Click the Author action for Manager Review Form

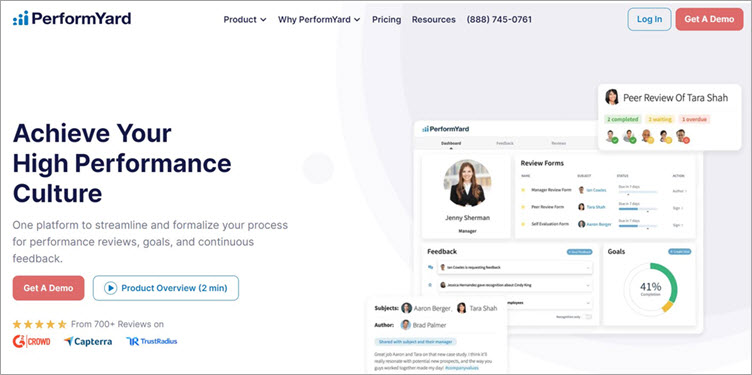(679, 191)
